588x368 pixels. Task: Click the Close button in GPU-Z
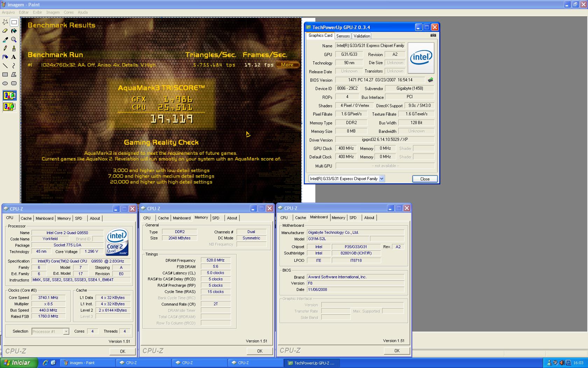pos(425,179)
